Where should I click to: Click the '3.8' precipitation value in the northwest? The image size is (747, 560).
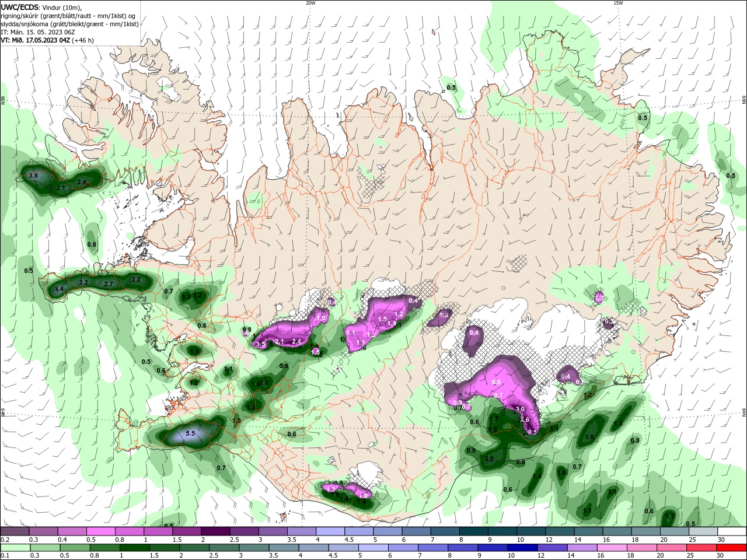[33, 176]
